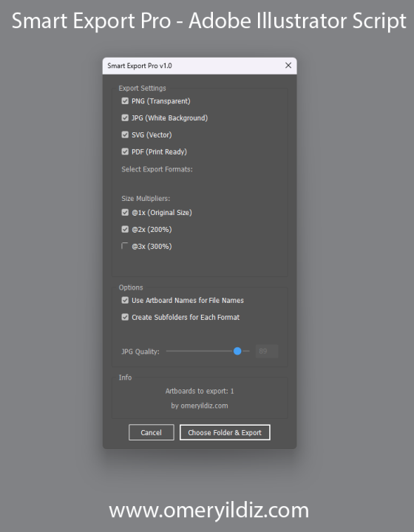Image resolution: width=414 pixels, height=532 pixels.
Task: Uncheck the PNG (Transparent) checkbox
Action: point(125,101)
